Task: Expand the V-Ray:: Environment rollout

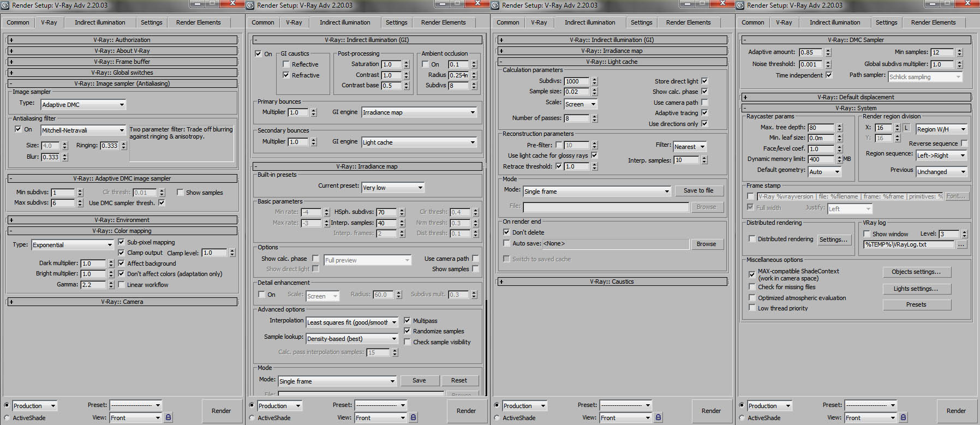Action: click(x=122, y=220)
